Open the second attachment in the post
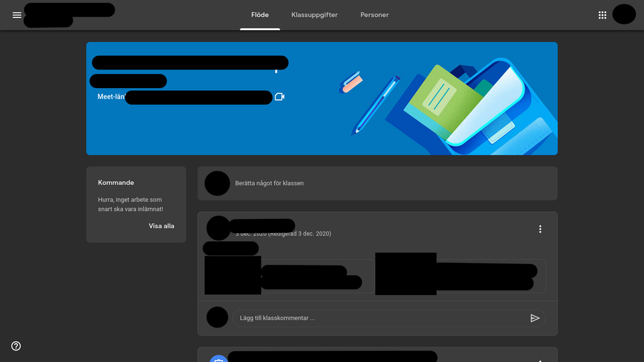 [460, 276]
